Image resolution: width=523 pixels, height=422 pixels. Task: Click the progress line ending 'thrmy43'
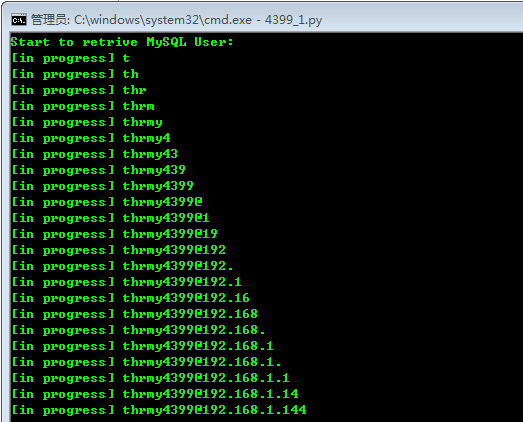click(x=94, y=154)
